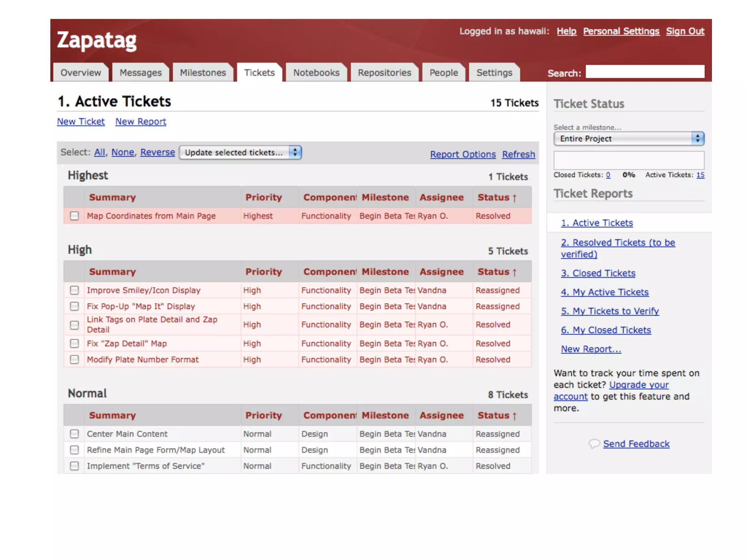Click the Status sort arrow in Normal table
747x560 pixels.
coord(514,416)
